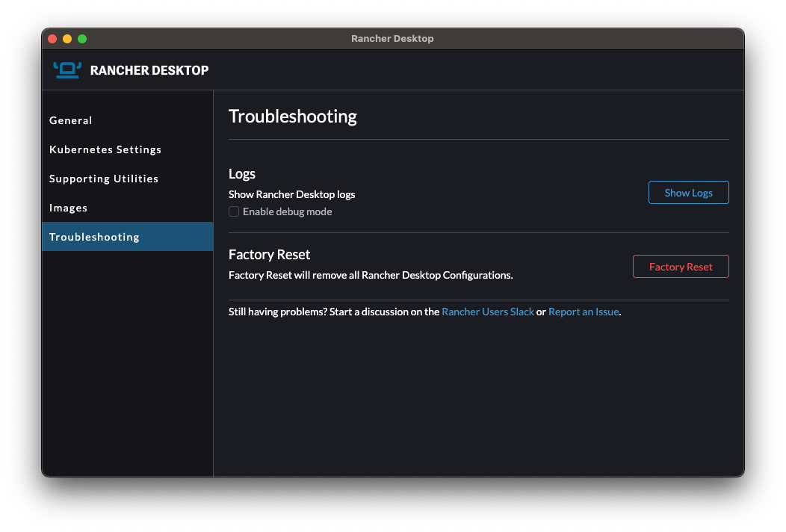Show Rancher Desktop logs
The width and height of the screenshot is (786, 532).
[688, 192]
